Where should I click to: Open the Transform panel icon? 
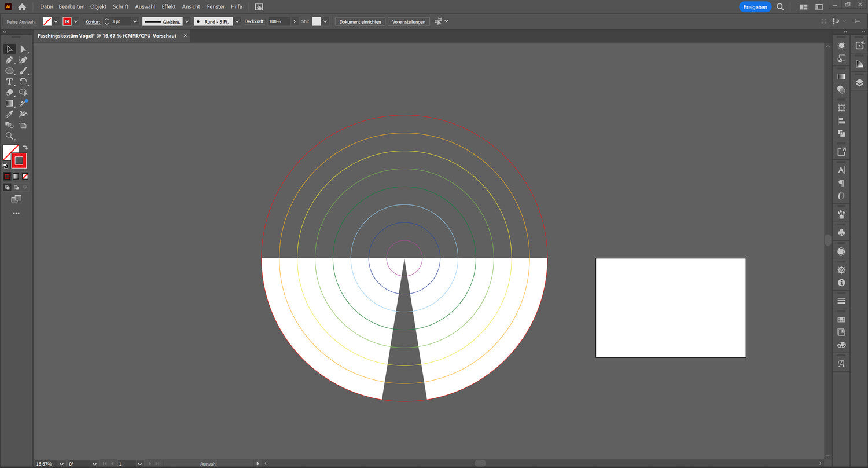(841, 108)
